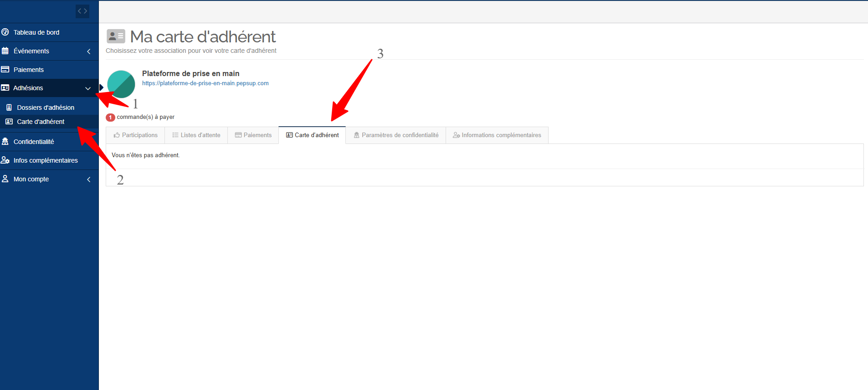Click the Paiements credit card sidebar icon
The height and width of the screenshot is (390, 868).
tap(5, 70)
